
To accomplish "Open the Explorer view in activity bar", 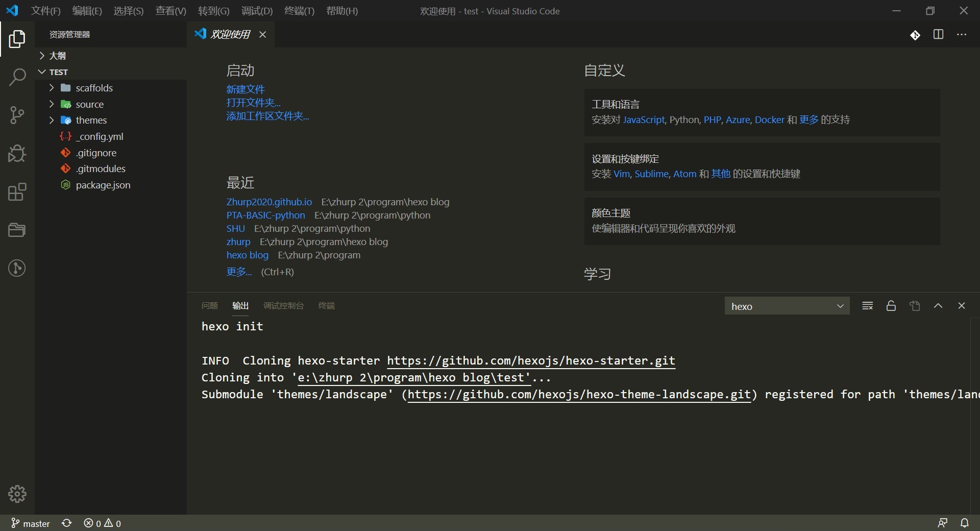I will 17,39.
